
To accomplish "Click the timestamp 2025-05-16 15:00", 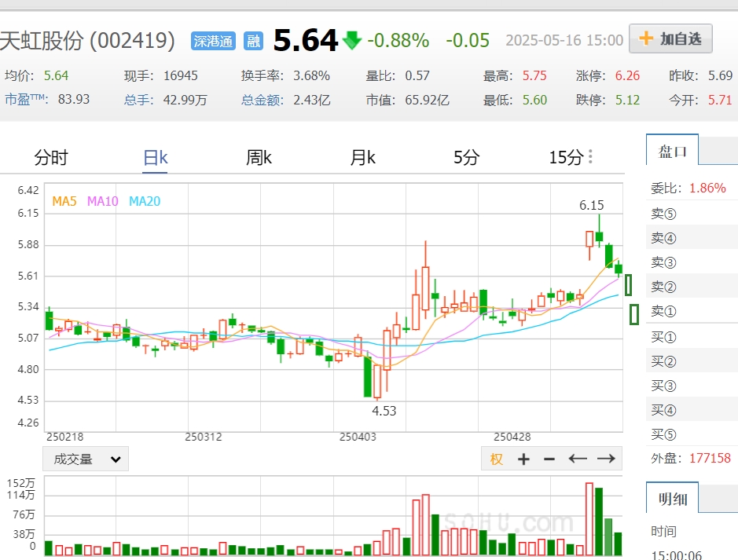I will click(x=564, y=40).
